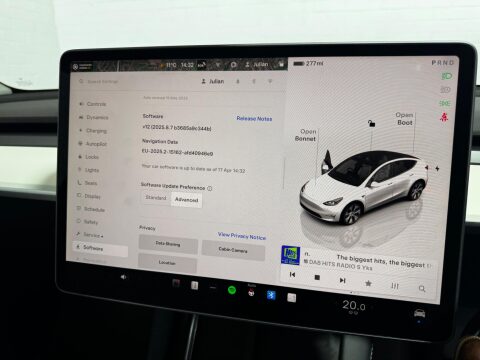The width and height of the screenshot is (480, 360).
Task: Search media with the magnifier icon
Action: click(422, 289)
